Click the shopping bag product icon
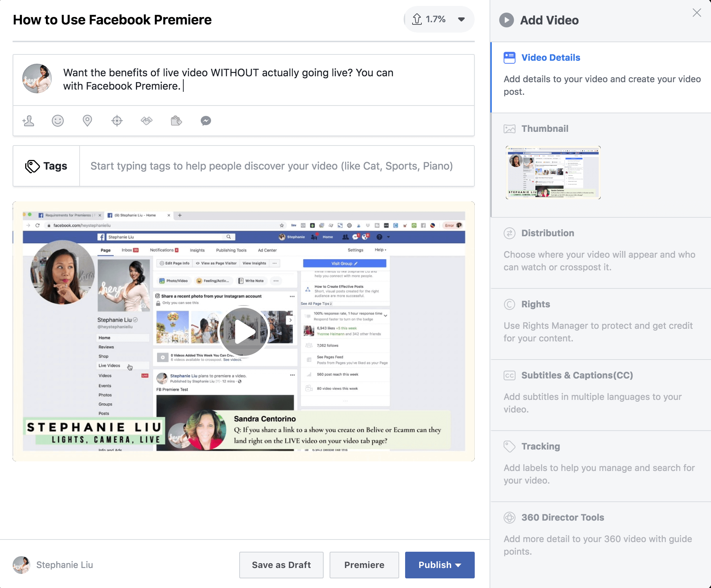 [x=176, y=121]
